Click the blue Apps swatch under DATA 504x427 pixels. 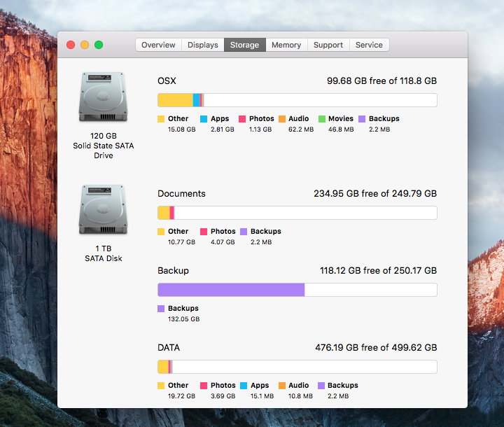(x=244, y=386)
